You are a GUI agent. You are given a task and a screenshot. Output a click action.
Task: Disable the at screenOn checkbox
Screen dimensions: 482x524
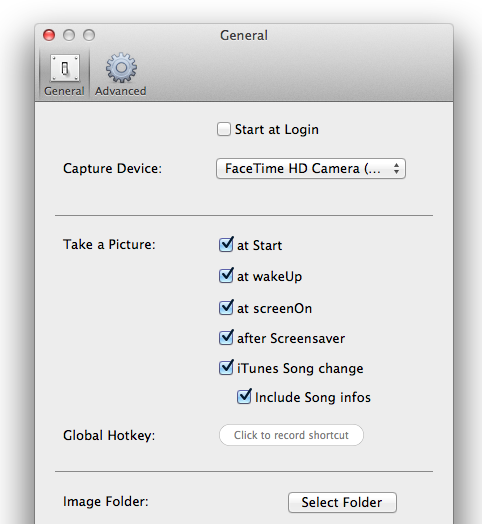tap(226, 307)
